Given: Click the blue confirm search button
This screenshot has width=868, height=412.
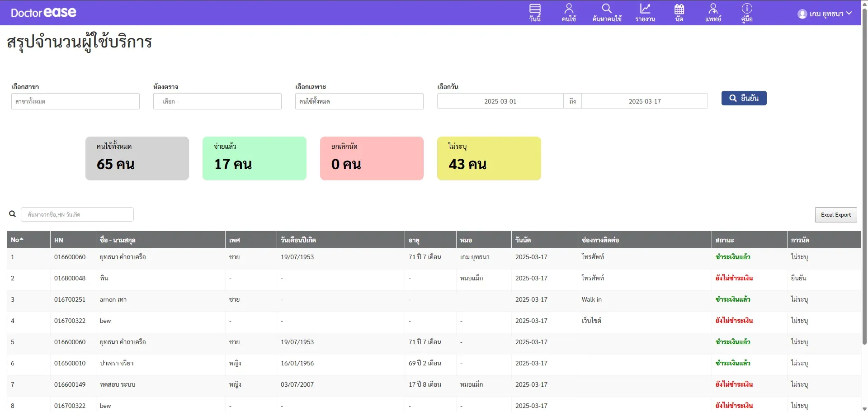Looking at the screenshot, I should tap(744, 98).
